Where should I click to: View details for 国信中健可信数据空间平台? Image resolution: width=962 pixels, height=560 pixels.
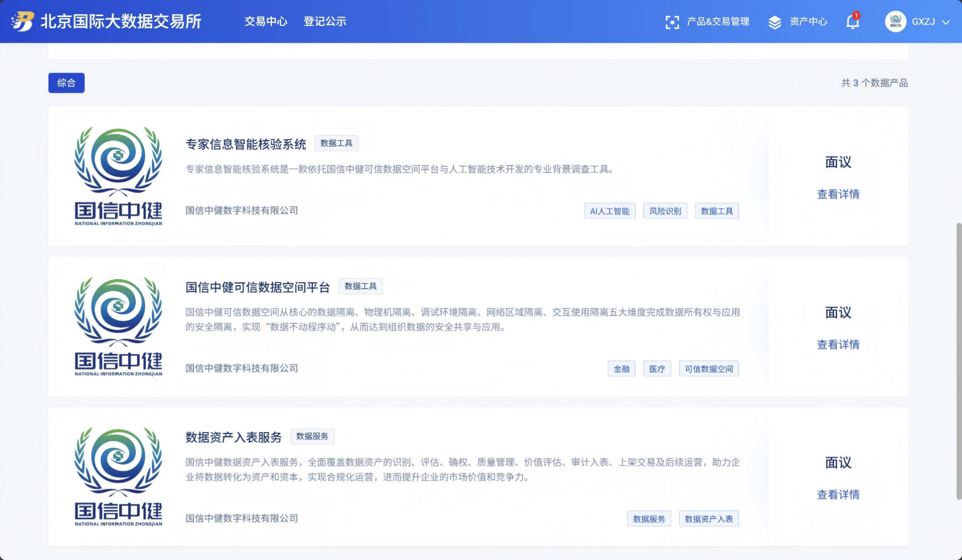tap(838, 345)
